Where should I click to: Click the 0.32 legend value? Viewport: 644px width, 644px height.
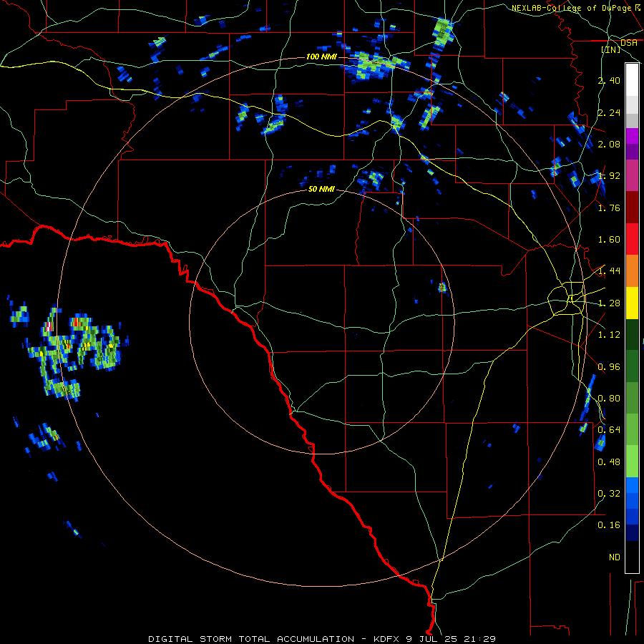(x=609, y=493)
